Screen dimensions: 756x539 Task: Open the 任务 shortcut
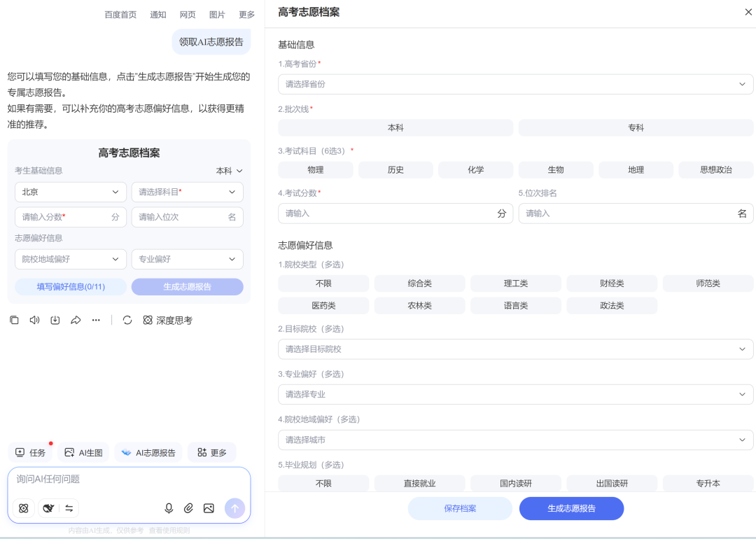click(x=30, y=453)
